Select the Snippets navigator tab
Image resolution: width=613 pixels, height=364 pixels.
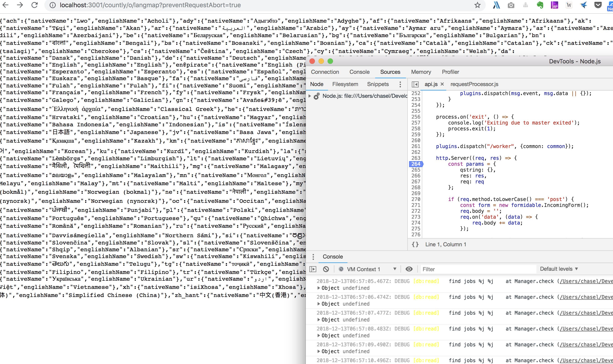(378, 84)
